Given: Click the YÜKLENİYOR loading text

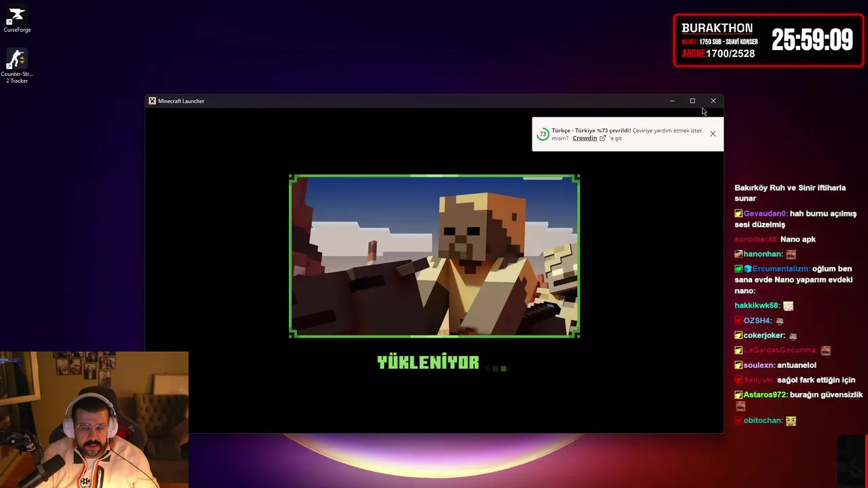Looking at the screenshot, I should click(428, 363).
